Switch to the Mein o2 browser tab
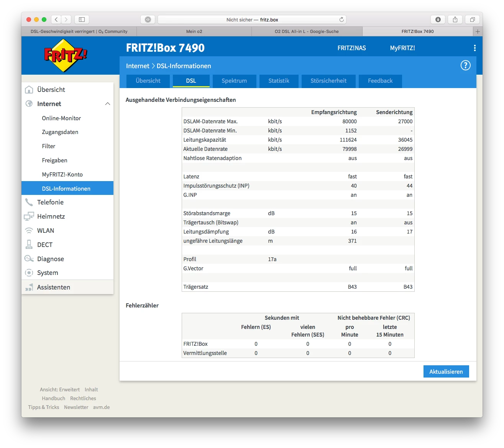This screenshot has height=448, width=504. pos(194,31)
